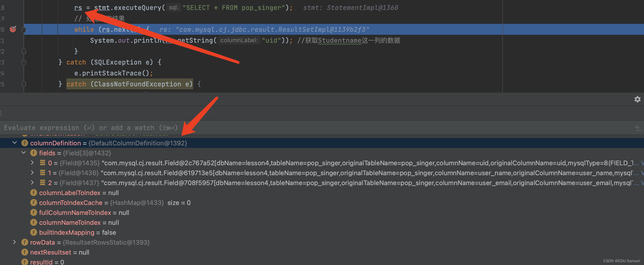This screenshot has width=644, height=265.
Task: Select the columnNameToIndex = null row
Action: [322, 222]
